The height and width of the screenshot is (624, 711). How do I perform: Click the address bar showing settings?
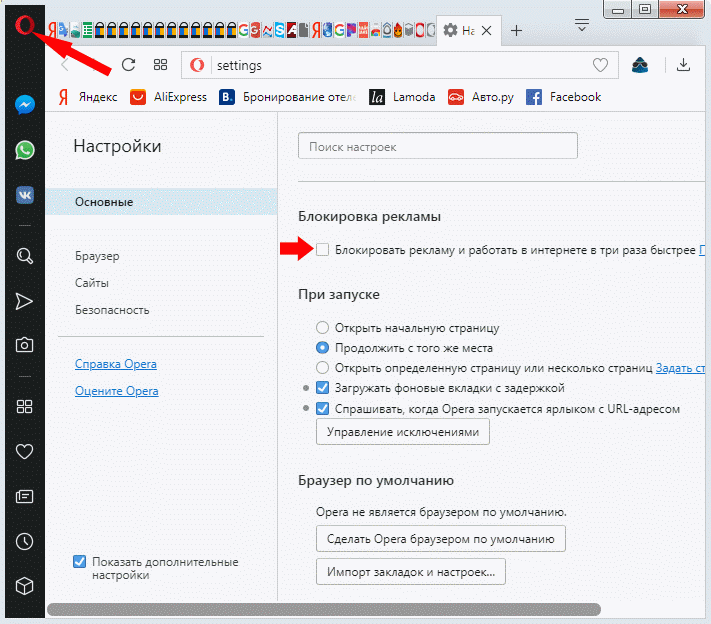pos(400,65)
